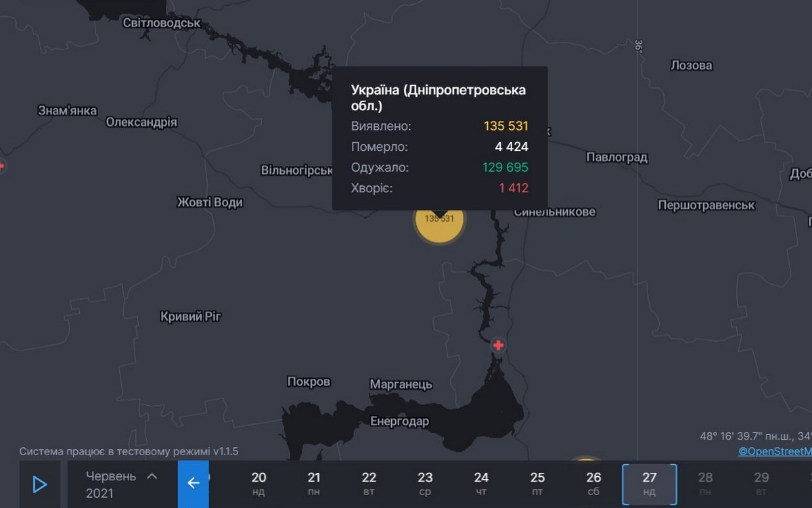This screenshot has width=812, height=508.
Task: Expand the Червень 2021 month selector
Action: [x=122, y=484]
